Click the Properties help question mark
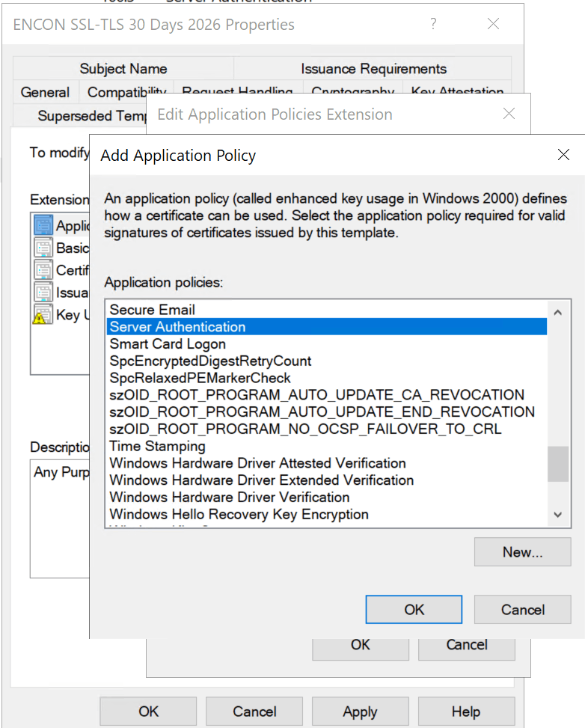585x728 pixels. point(433,24)
